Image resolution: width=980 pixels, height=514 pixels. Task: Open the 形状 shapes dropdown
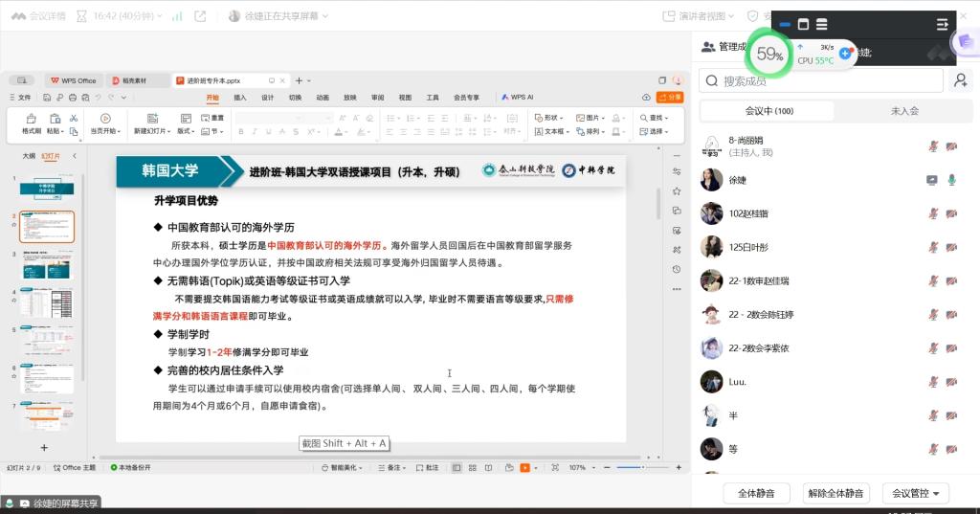(548, 118)
